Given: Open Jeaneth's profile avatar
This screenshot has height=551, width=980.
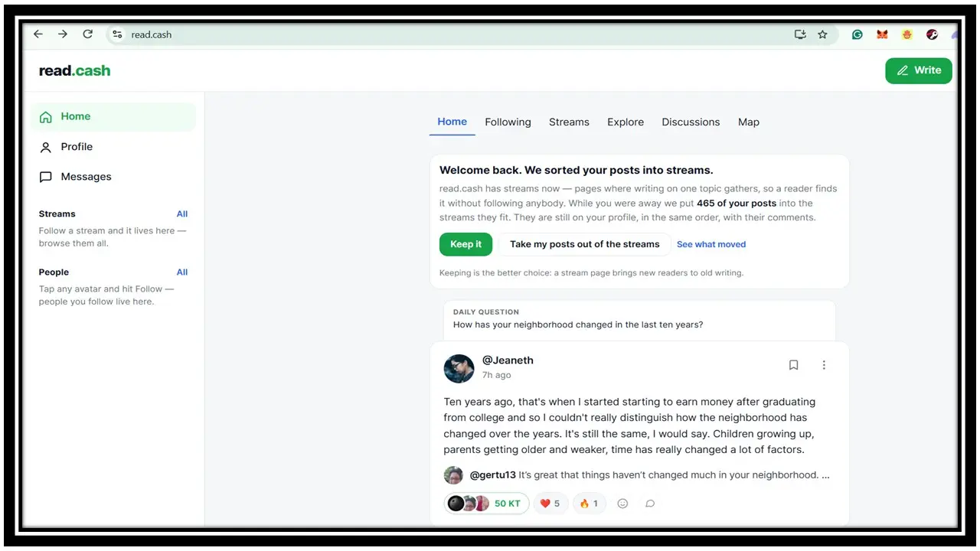Looking at the screenshot, I should click(x=459, y=368).
